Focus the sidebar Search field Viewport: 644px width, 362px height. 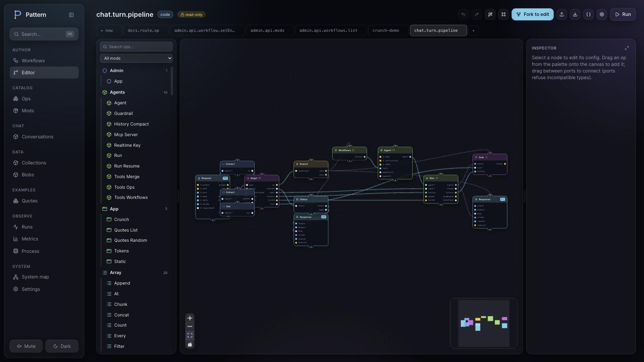(44, 34)
